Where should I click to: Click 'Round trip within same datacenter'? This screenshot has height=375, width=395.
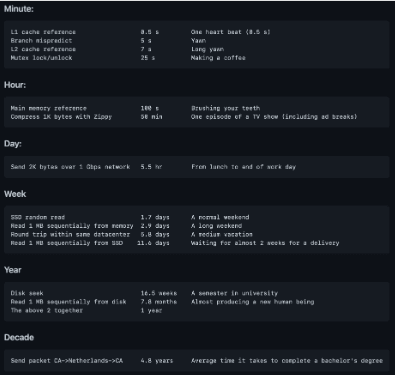tap(70, 235)
